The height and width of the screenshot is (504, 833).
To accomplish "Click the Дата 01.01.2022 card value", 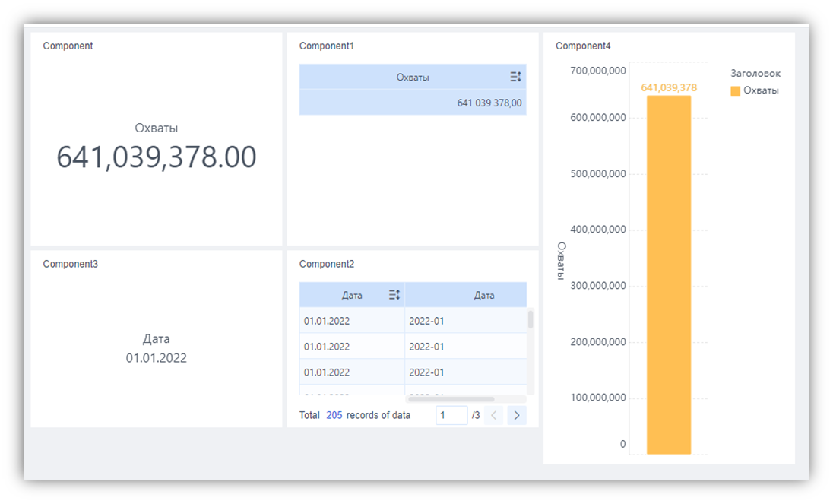I will [x=157, y=358].
